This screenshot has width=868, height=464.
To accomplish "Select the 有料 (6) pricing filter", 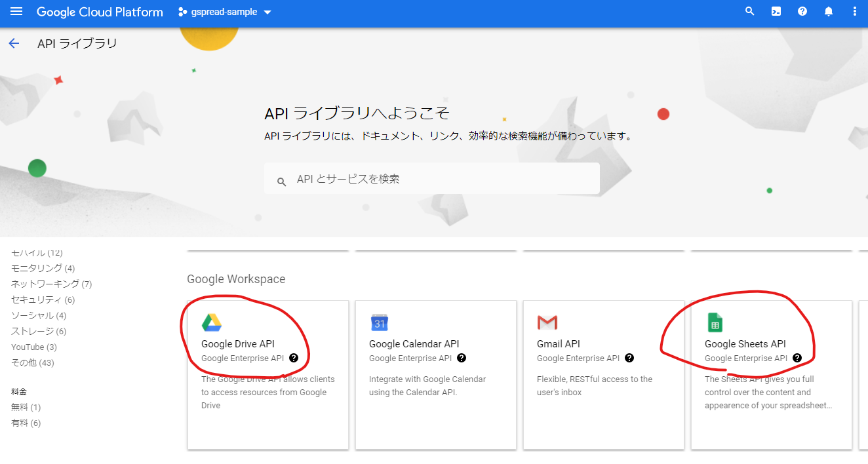I will click(26, 423).
